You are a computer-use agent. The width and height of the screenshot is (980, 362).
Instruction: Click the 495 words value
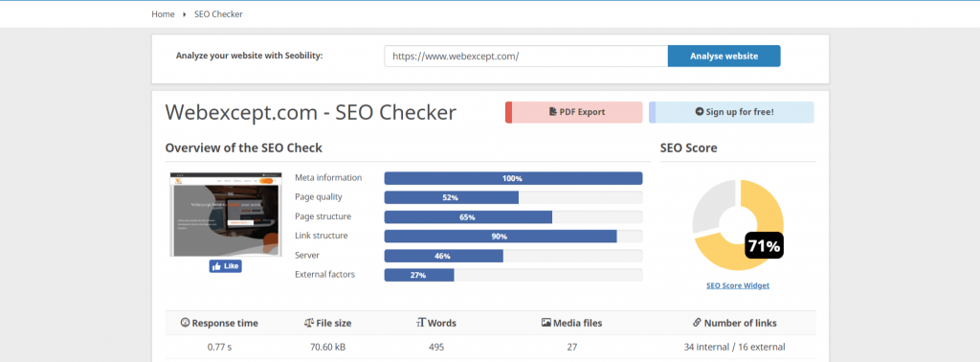click(x=436, y=347)
